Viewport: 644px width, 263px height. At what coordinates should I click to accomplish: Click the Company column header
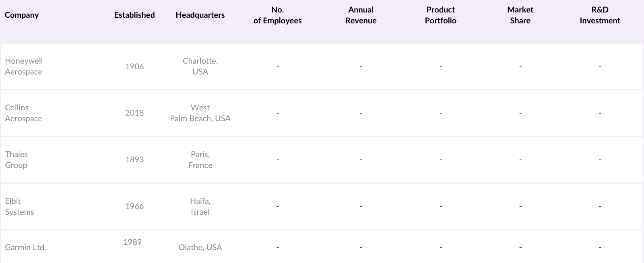[22, 15]
